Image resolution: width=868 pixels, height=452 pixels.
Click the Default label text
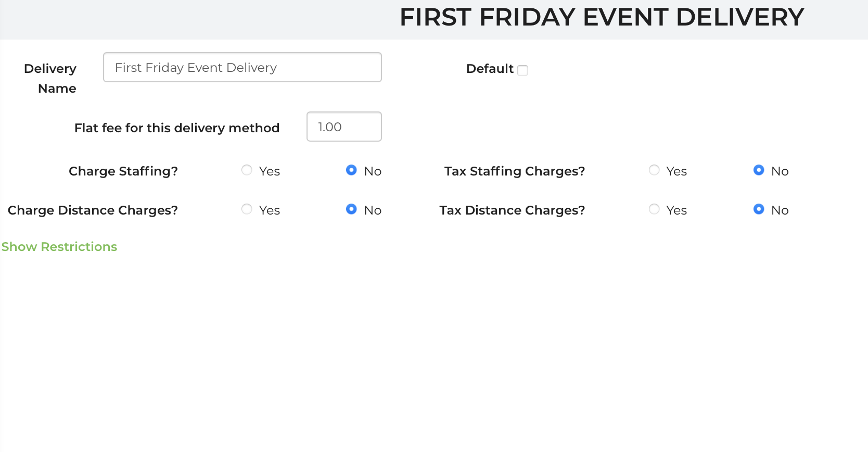[489, 69]
